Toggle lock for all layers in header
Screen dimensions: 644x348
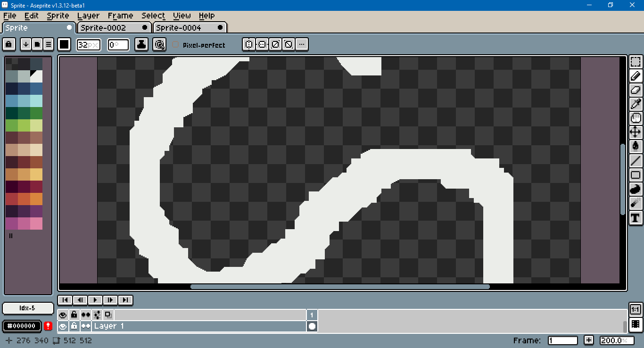[74, 315]
